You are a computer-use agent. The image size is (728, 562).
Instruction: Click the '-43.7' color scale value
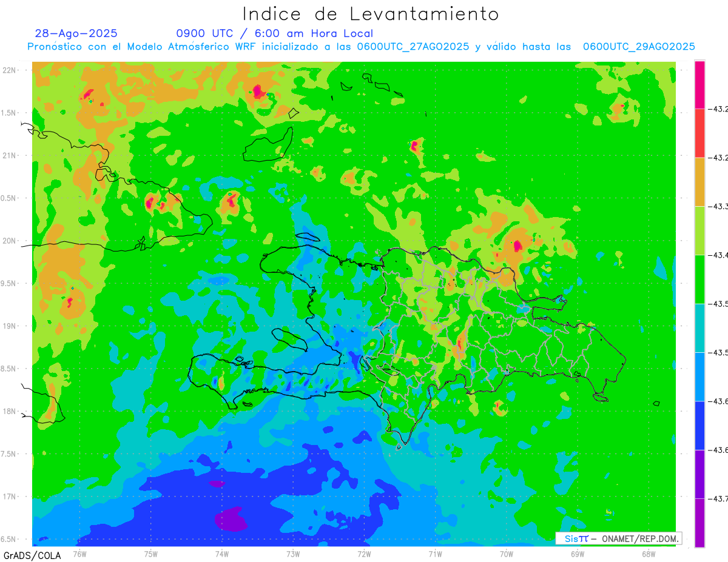point(718,498)
